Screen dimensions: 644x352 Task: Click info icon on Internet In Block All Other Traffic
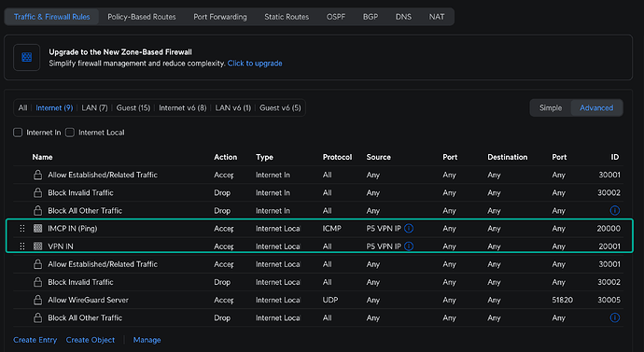(x=614, y=211)
